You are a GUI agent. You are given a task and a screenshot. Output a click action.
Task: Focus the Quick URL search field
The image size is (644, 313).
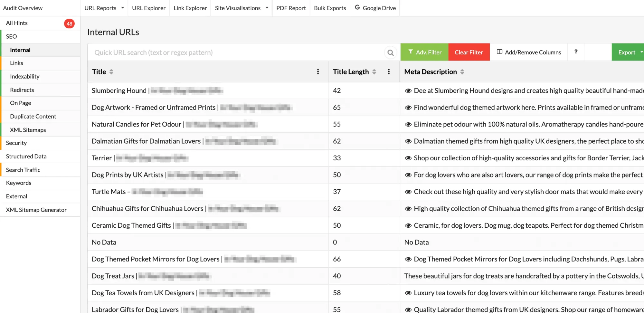point(237,52)
